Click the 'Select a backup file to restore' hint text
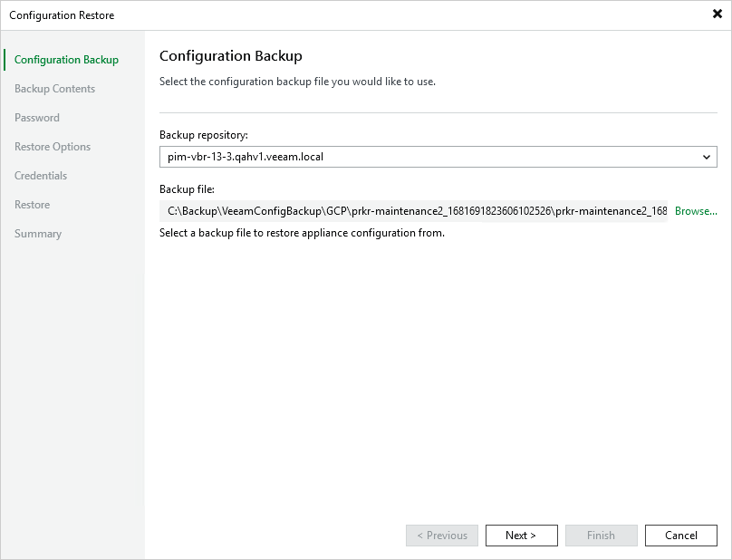Viewport: 732px width, 560px height. (302, 233)
